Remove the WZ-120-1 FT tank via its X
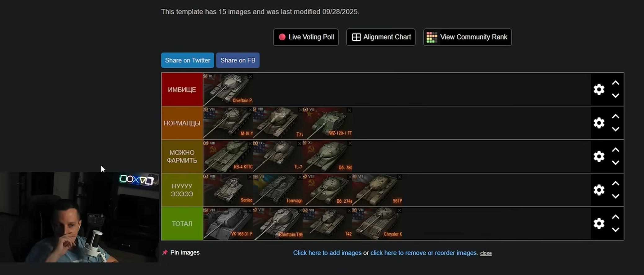 (x=349, y=110)
